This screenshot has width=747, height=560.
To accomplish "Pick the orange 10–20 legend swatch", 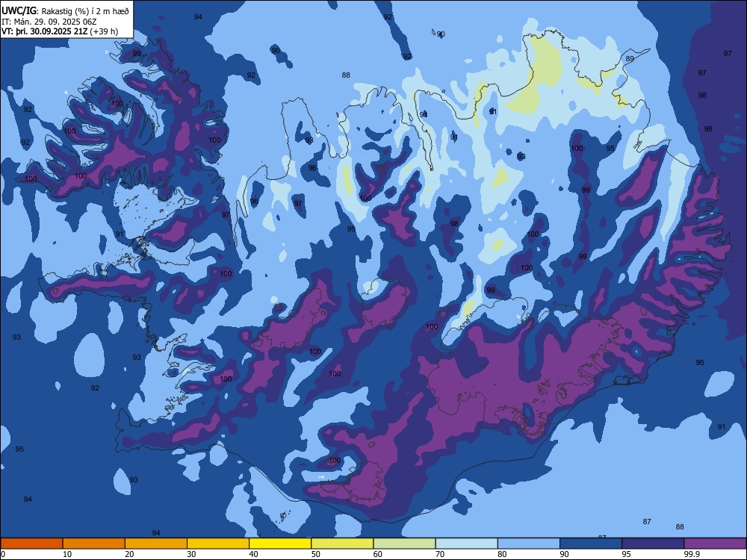I will click(94, 544).
